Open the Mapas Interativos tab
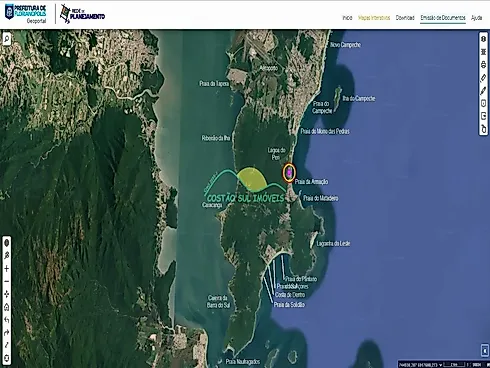490x368 pixels. tap(374, 18)
